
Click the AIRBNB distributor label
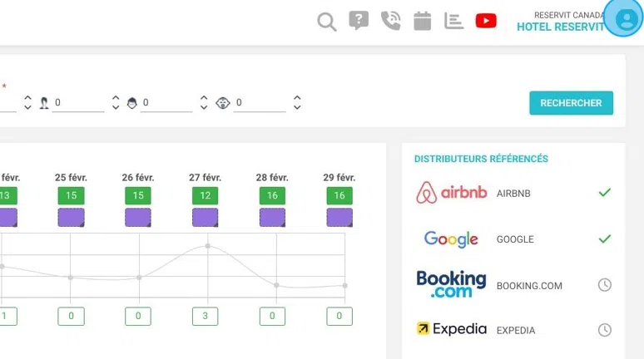[x=513, y=194]
